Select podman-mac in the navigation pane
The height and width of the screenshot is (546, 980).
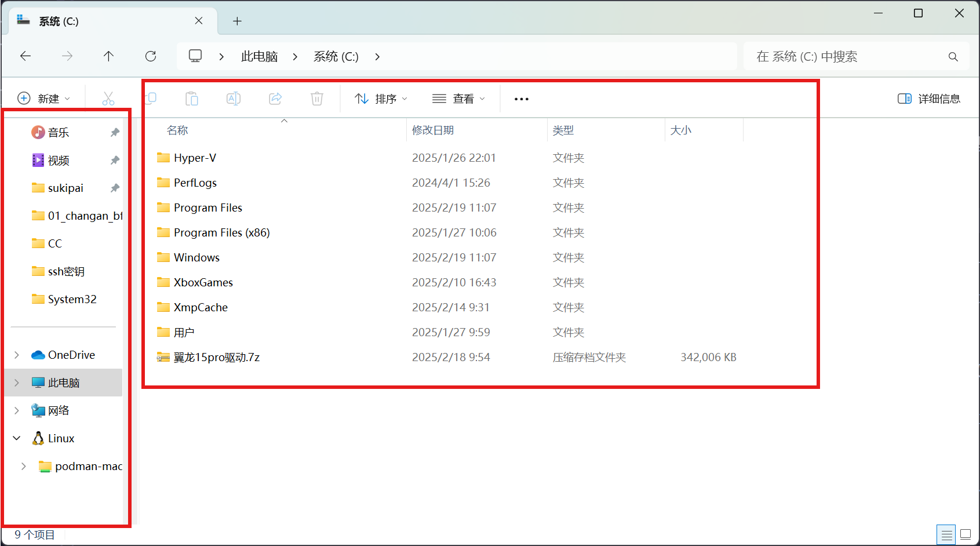pos(80,466)
